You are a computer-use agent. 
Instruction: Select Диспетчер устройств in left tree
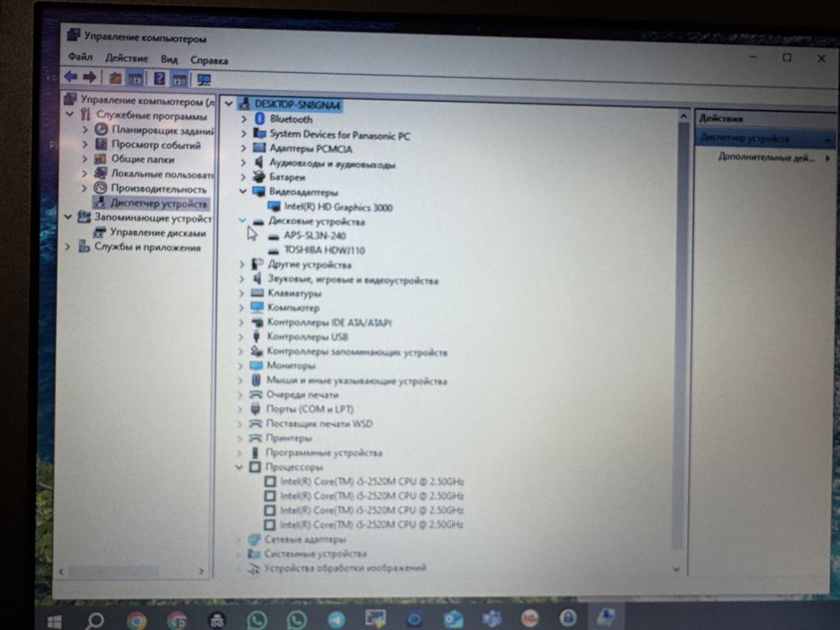pos(158,203)
